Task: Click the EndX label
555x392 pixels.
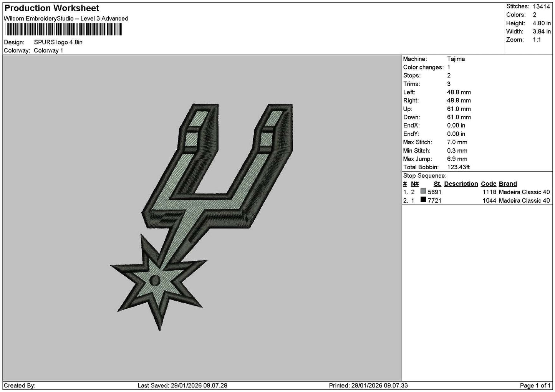Action: (411, 126)
